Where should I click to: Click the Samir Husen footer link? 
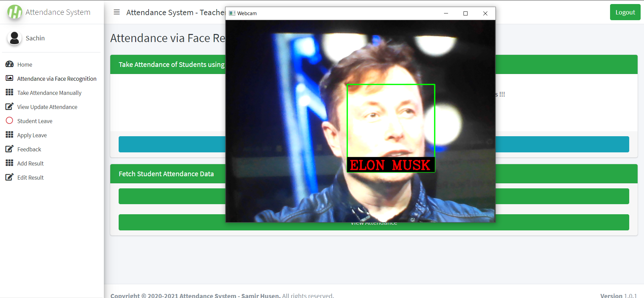coord(260,296)
